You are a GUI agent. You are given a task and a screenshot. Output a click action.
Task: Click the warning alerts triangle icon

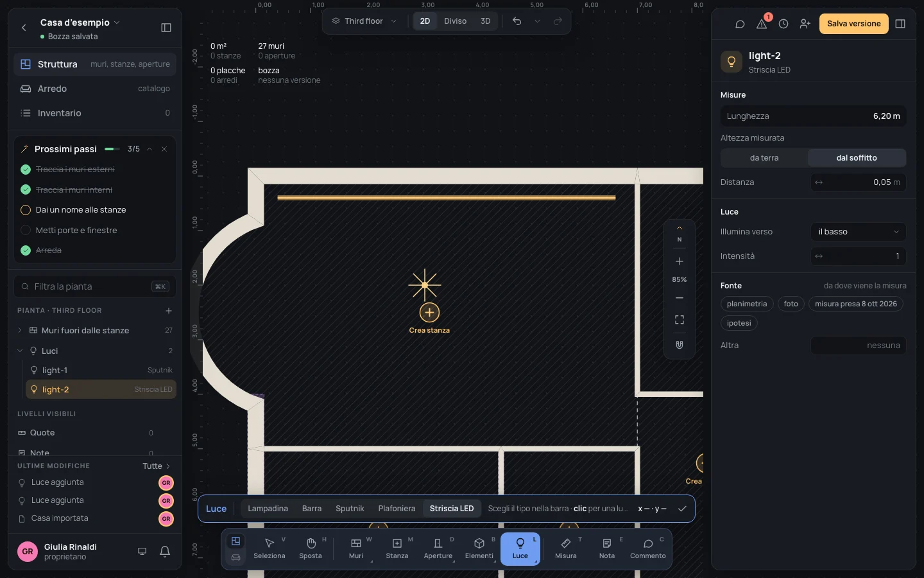coord(762,24)
